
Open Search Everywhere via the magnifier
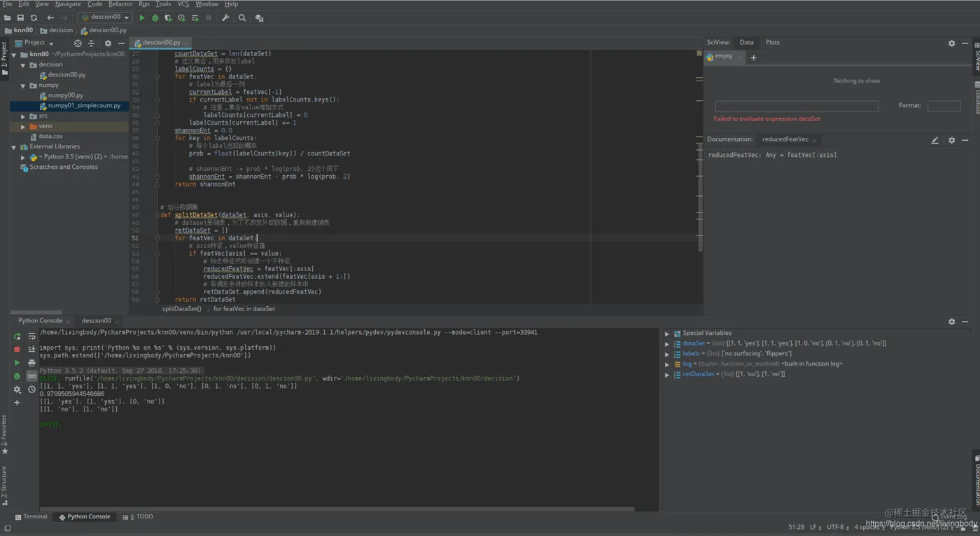[242, 18]
